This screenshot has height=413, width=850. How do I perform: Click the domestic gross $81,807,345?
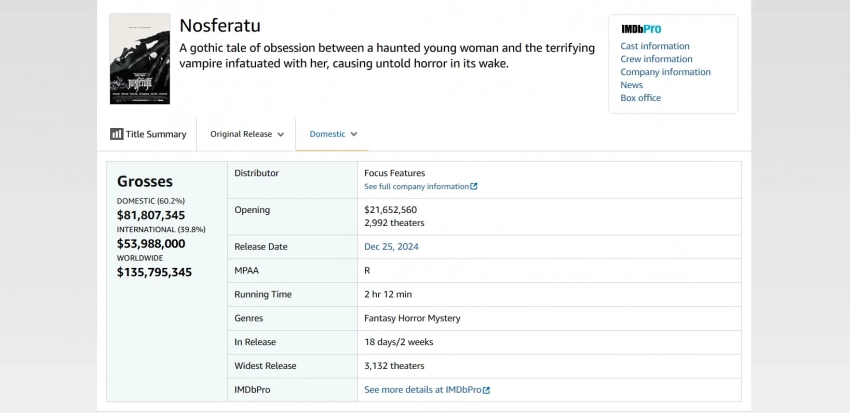pos(151,215)
